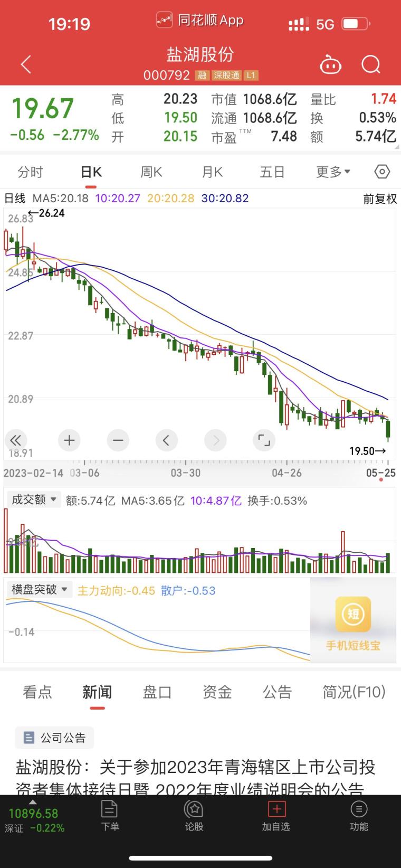Shift chart left with chevron button

tap(166, 440)
